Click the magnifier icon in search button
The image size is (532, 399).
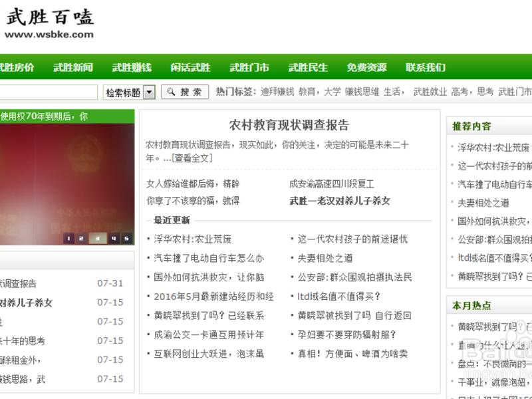[172, 92]
